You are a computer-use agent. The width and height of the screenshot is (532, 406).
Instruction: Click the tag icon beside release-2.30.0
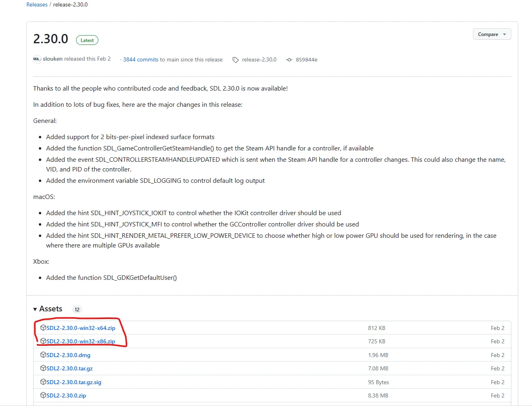pos(235,60)
